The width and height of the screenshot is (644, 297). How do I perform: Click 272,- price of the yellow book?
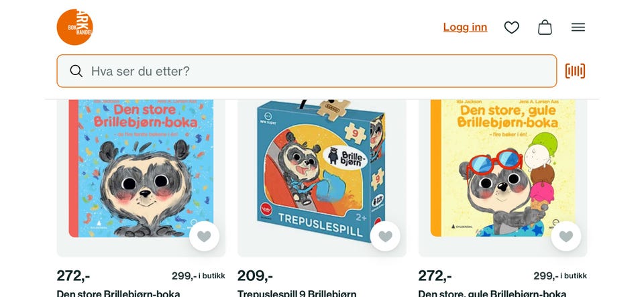pos(435,276)
